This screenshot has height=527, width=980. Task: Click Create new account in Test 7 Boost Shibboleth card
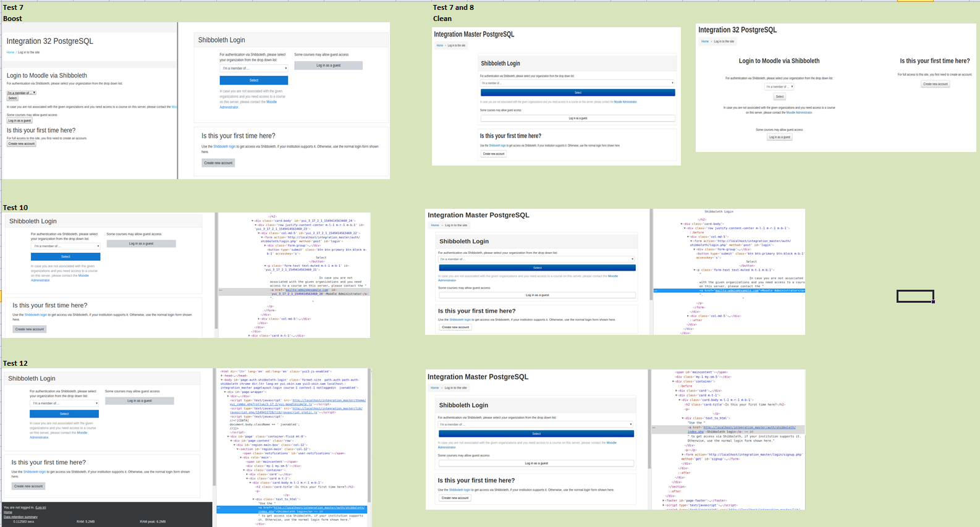(218, 163)
